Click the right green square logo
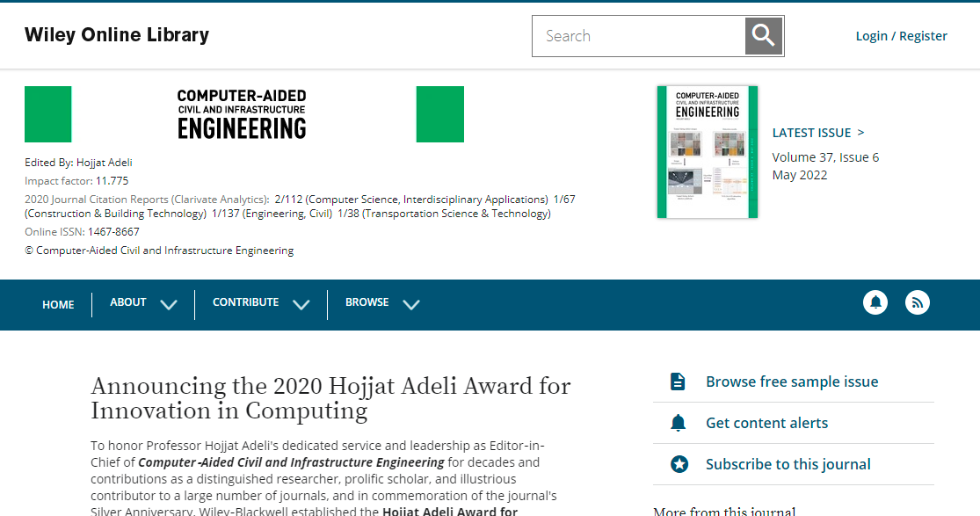 click(x=440, y=114)
